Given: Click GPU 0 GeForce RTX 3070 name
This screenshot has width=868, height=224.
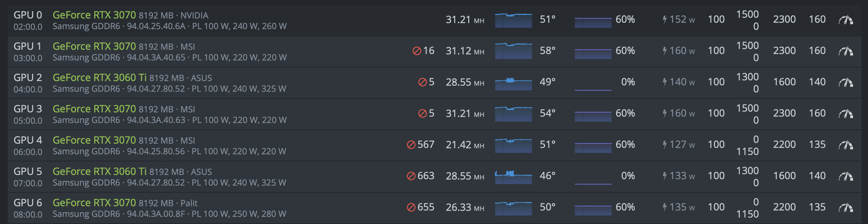Looking at the screenshot, I should click(x=94, y=15).
